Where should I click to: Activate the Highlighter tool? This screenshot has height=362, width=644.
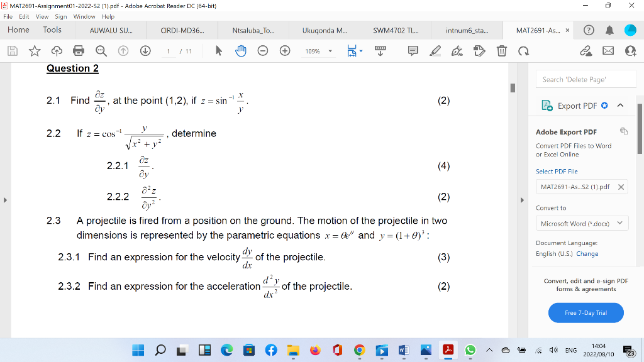[x=435, y=52]
